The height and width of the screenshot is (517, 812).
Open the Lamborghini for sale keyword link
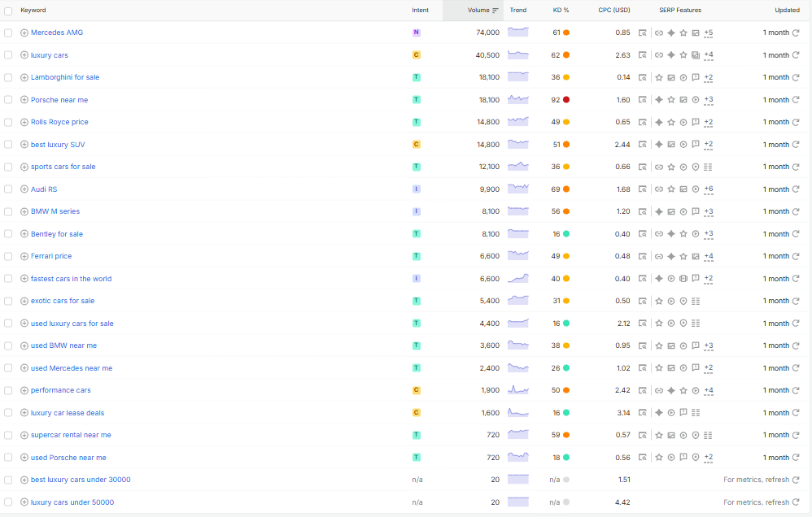click(x=65, y=77)
